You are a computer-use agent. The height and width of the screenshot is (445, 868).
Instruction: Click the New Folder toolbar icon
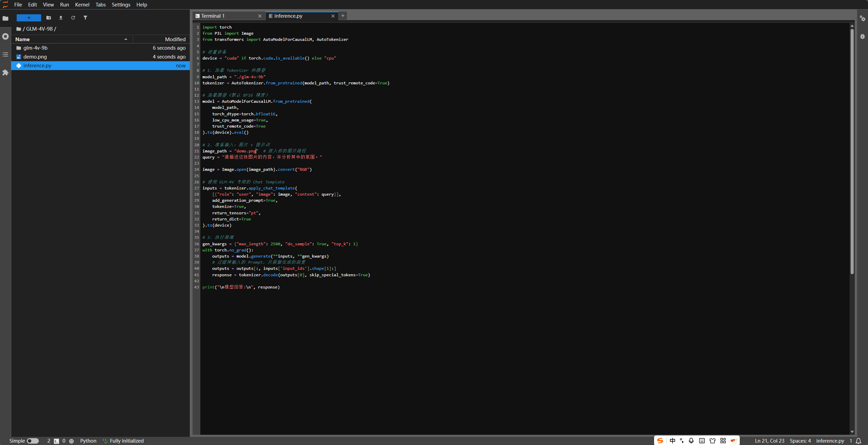(49, 18)
